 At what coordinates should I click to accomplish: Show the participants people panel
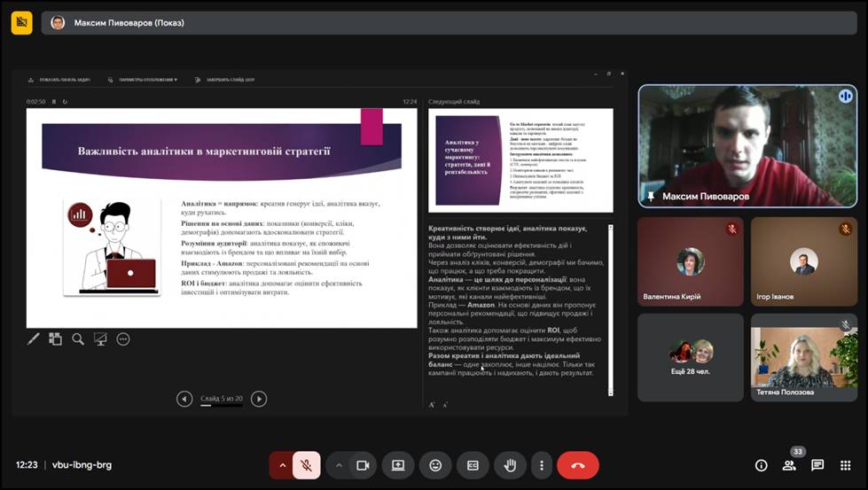pyautogui.click(x=789, y=465)
